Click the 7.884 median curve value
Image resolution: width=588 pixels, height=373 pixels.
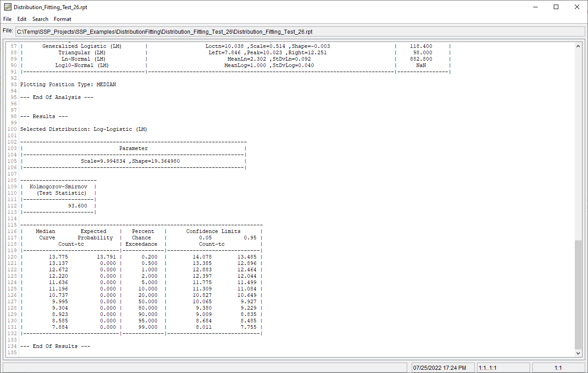[x=60, y=327]
